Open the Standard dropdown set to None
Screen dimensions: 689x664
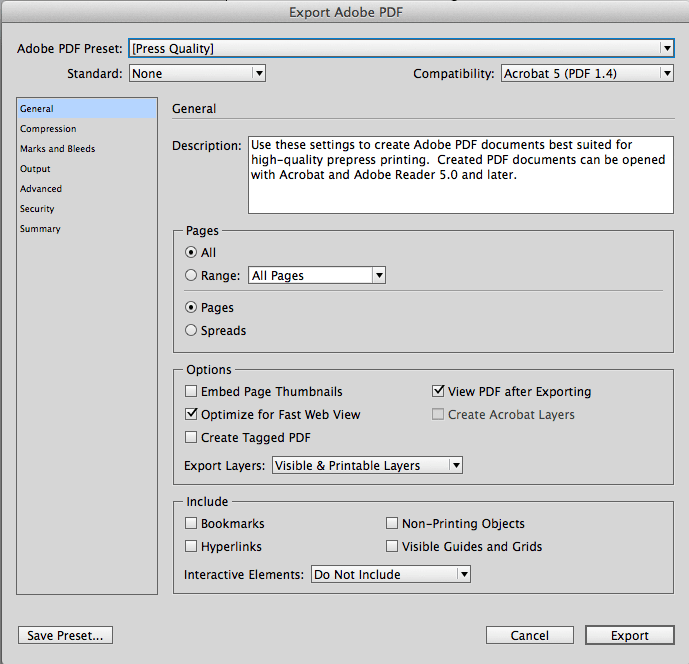197,73
